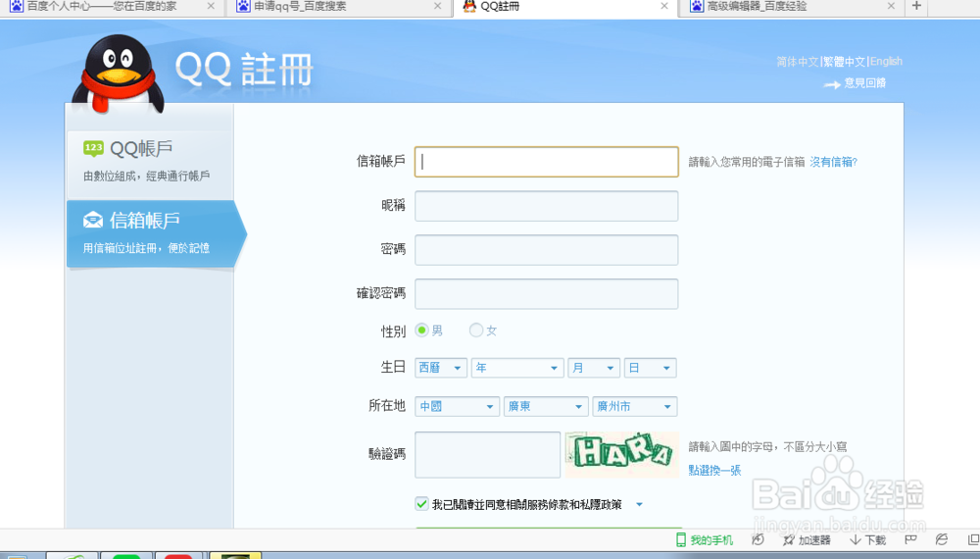
Task: Open the 意見回饋 feedback link
Action: click(x=865, y=82)
